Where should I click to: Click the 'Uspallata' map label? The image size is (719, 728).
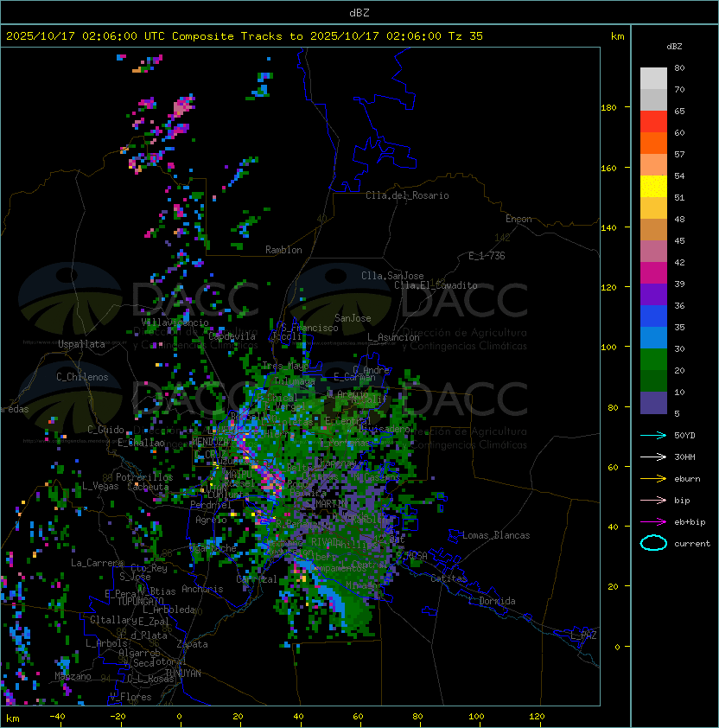click(81, 344)
